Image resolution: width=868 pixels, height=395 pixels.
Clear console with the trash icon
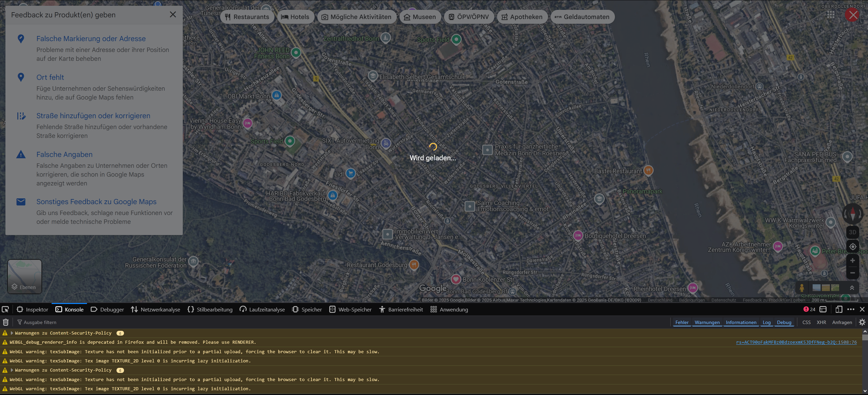point(6,322)
